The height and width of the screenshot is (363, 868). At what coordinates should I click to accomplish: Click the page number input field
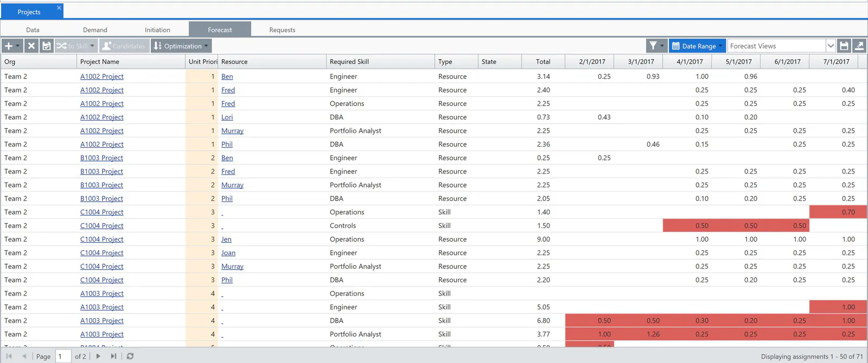coord(63,356)
